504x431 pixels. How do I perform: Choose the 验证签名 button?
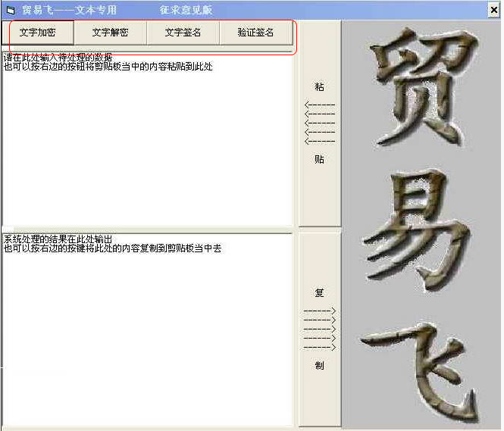256,33
